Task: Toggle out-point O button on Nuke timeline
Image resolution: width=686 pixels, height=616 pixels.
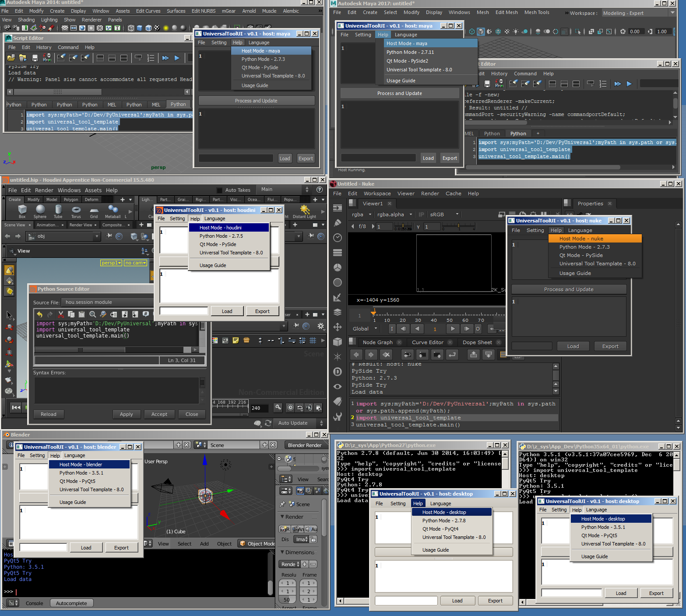Action: 478,328
